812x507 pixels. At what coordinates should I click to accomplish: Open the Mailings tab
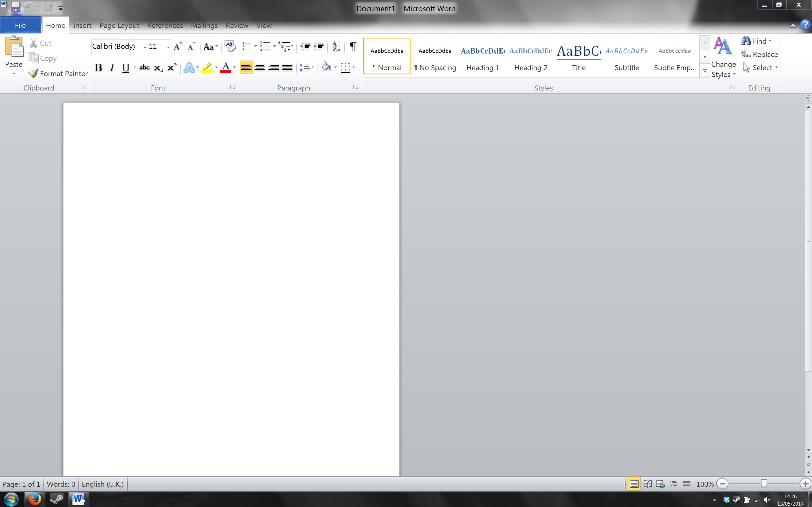(204, 25)
